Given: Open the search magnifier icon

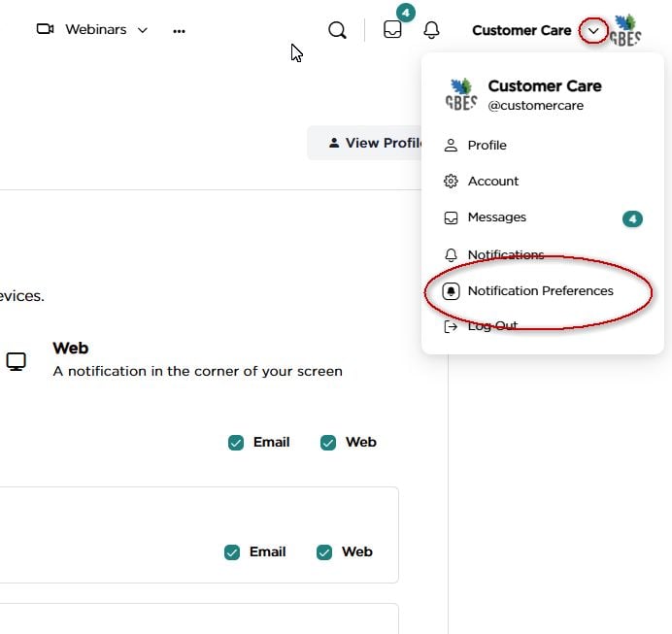Looking at the screenshot, I should (x=337, y=30).
